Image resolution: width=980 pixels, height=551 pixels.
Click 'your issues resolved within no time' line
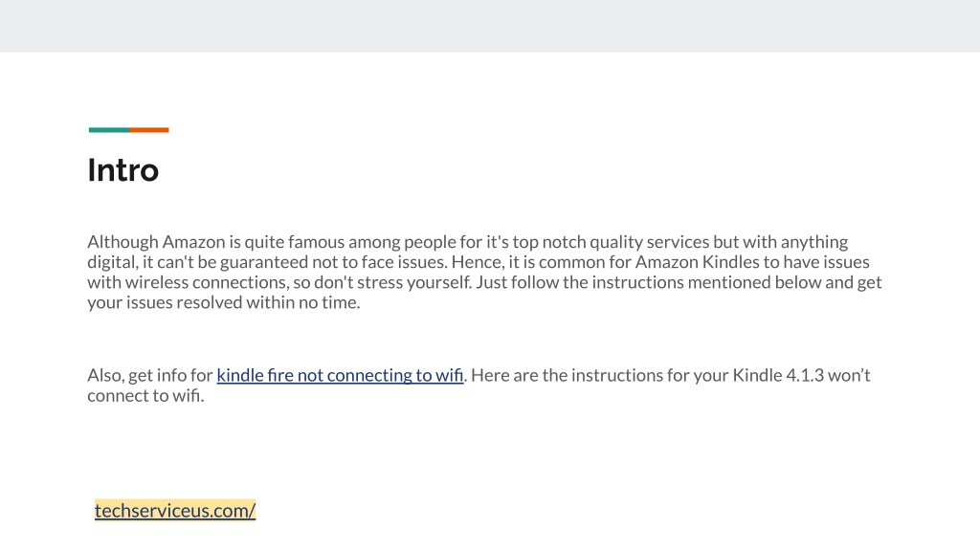point(224,302)
